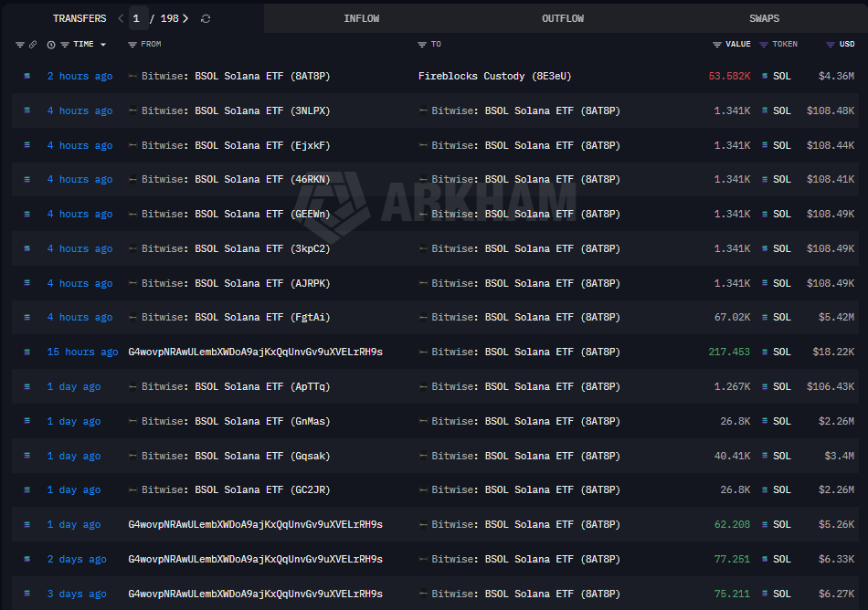
Task: Open the leftmost chain filter icon in header
Action: point(20,44)
